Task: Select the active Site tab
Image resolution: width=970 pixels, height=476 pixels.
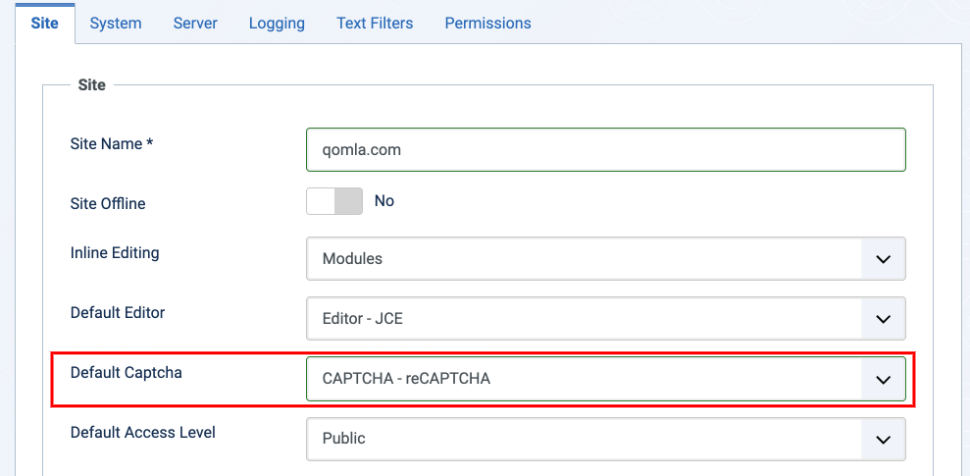Action: click(x=45, y=24)
